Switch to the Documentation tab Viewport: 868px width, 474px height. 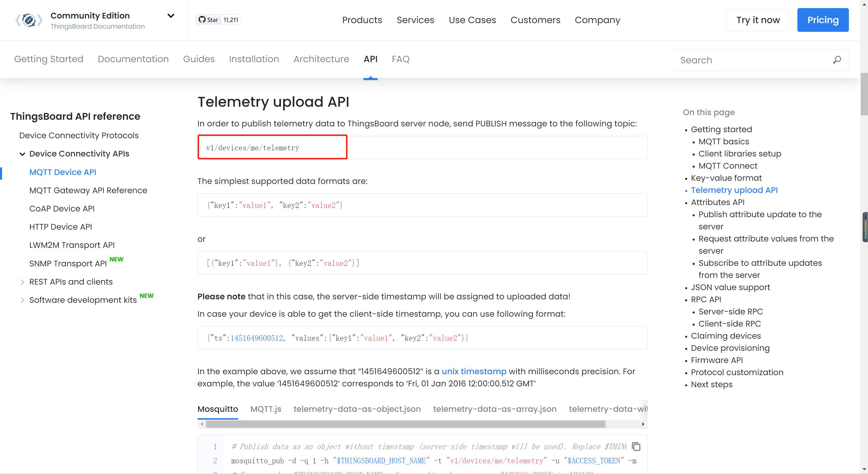(133, 59)
